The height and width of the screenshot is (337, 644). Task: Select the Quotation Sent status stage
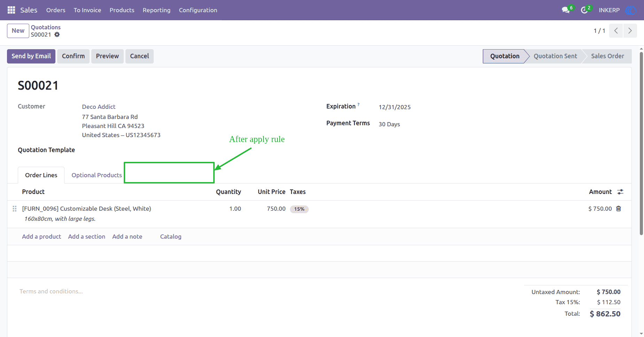point(555,56)
